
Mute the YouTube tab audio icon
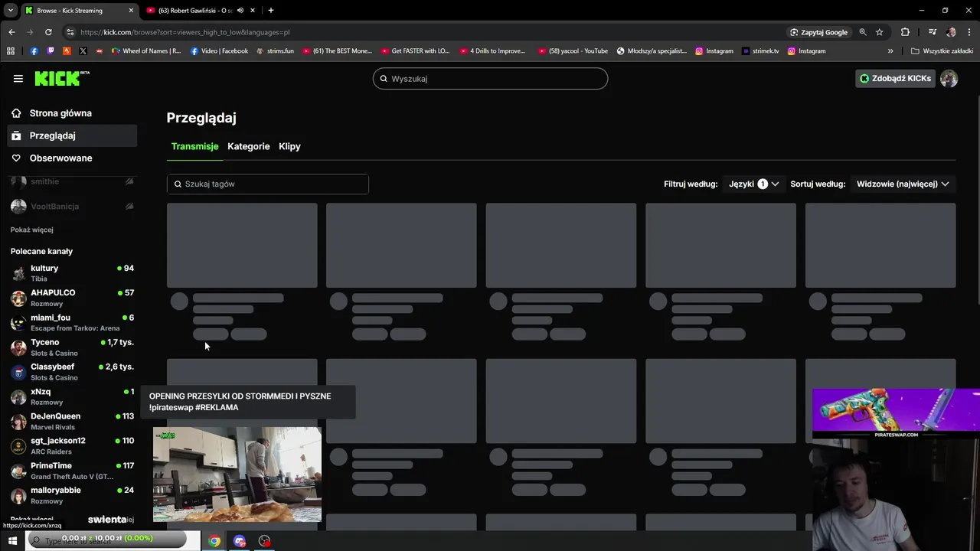click(x=240, y=11)
